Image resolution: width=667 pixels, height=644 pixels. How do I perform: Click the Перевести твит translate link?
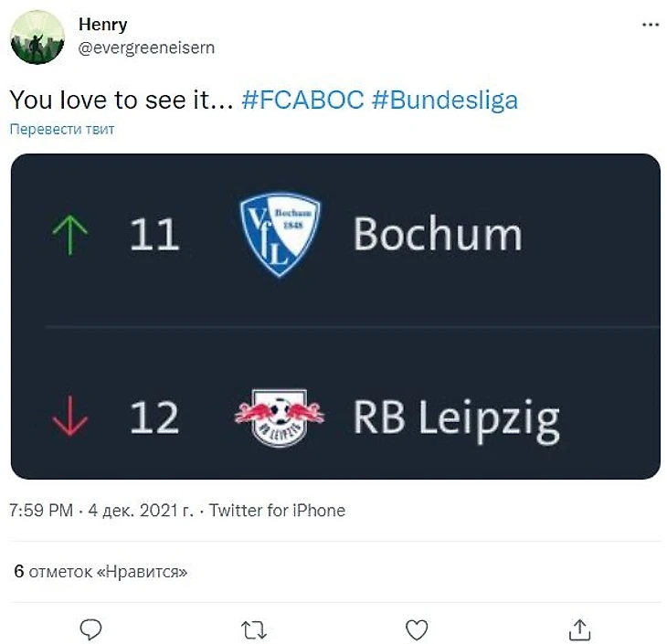tap(62, 129)
